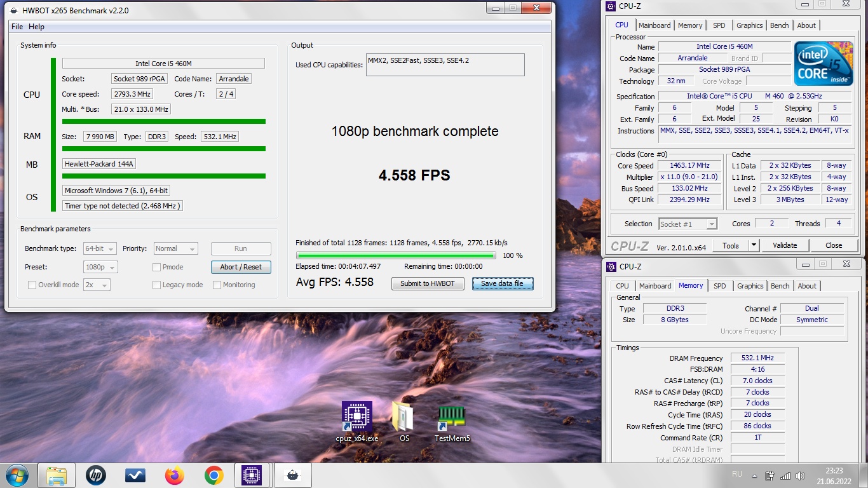Switch to Graphics tab in top CPU-Z
Image resolution: width=868 pixels, height=488 pixels.
749,25
